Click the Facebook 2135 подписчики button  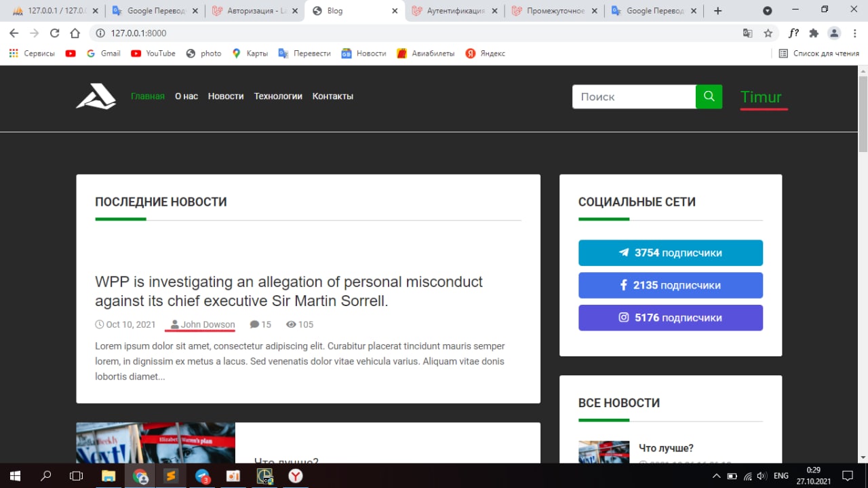pyautogui.click(x=671, y=285)
